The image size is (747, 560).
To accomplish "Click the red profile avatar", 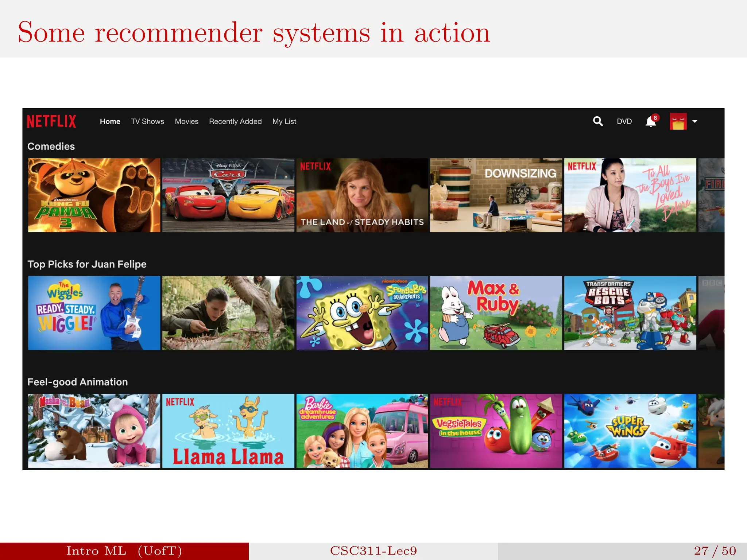I will [x=678, y=121].
